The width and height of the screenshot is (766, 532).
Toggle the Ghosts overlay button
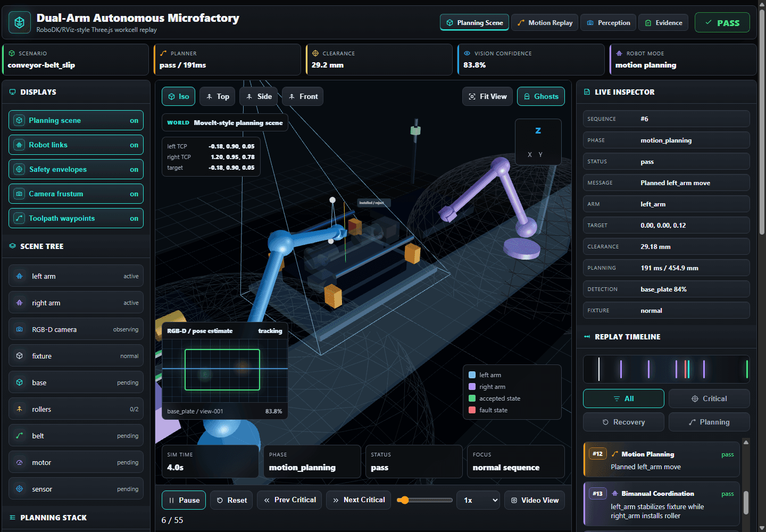(540, 96)
